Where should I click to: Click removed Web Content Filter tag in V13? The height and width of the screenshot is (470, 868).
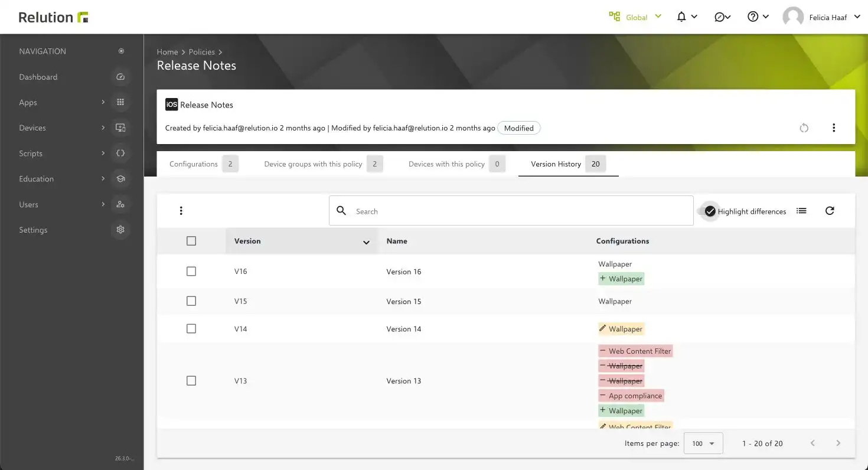635,351
